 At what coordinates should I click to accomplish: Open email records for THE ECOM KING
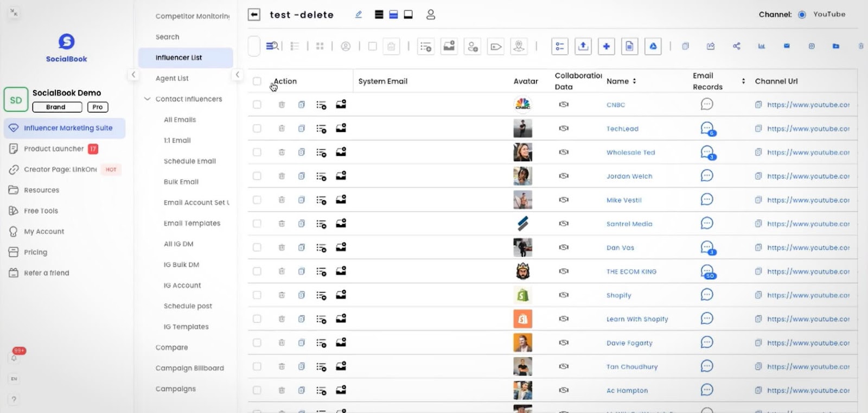tap(708, 271)
